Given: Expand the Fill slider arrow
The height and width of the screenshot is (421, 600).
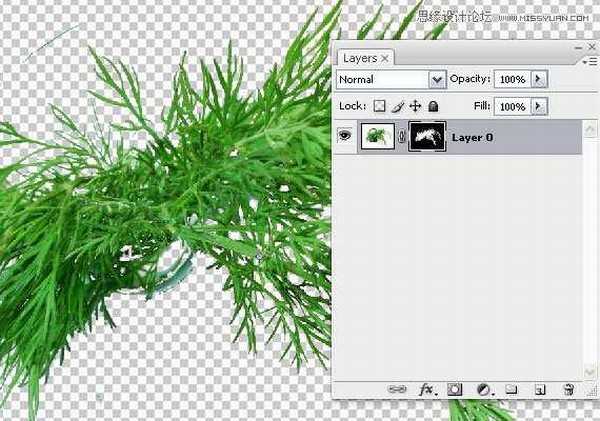Looking at the screenshot, I should [x=538, y=105].
